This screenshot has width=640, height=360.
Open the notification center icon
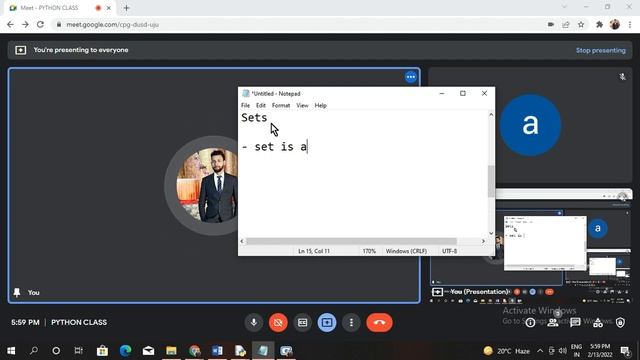coord(626,351)
